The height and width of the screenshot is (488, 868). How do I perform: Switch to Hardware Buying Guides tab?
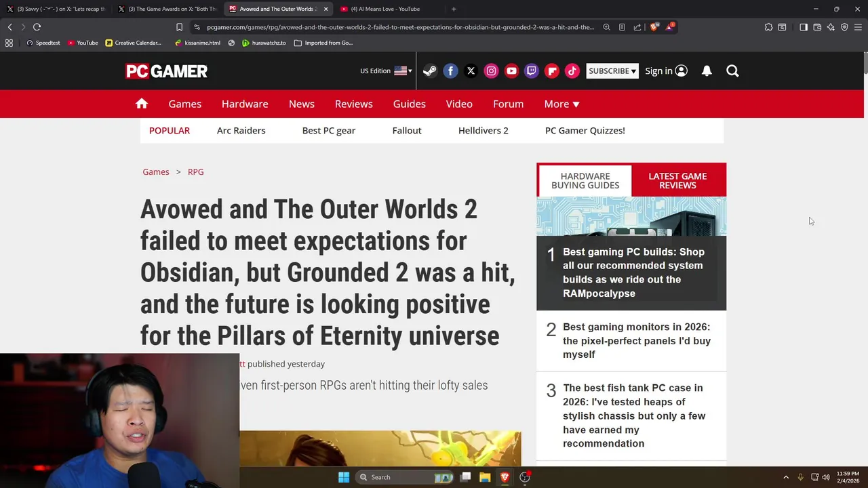585,180
